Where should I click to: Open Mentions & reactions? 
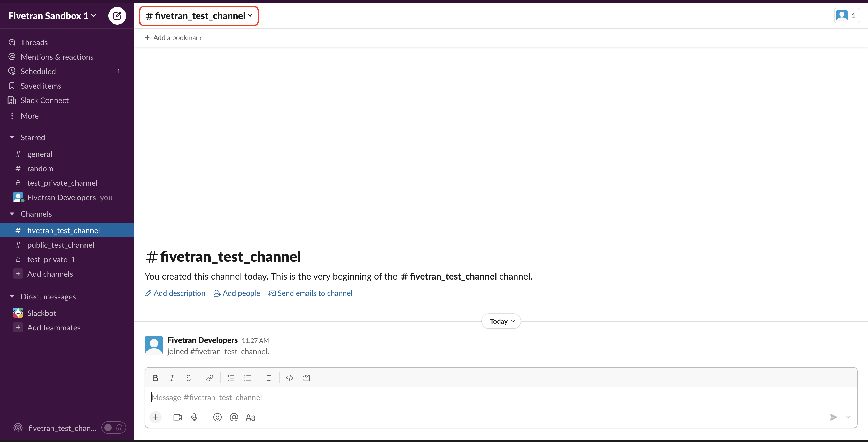67,57
